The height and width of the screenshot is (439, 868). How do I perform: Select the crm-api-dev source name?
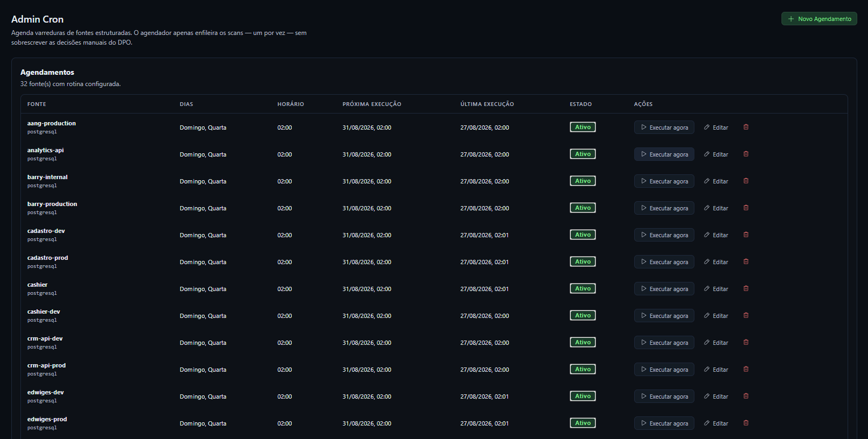pyautogui.click(x=45, y=338)
